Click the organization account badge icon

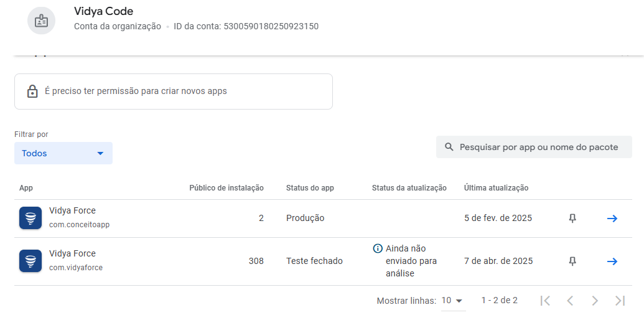click(x=42, y=21)
